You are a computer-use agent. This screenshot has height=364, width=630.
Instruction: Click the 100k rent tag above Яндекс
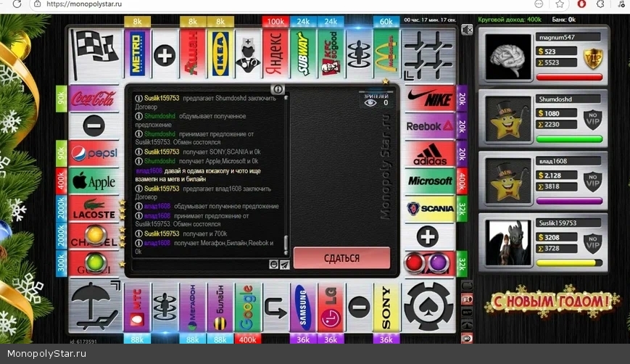tap(275, 21)
